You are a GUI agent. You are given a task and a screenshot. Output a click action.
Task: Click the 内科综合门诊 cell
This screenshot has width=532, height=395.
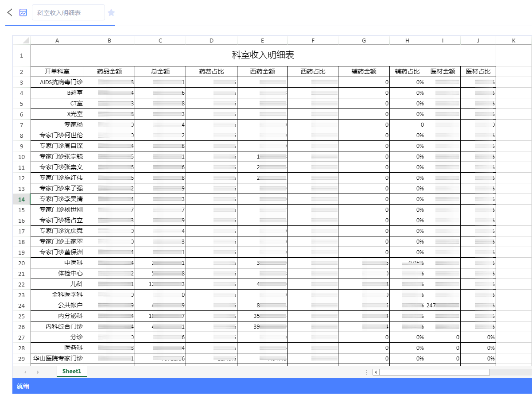tap(57, 326)
